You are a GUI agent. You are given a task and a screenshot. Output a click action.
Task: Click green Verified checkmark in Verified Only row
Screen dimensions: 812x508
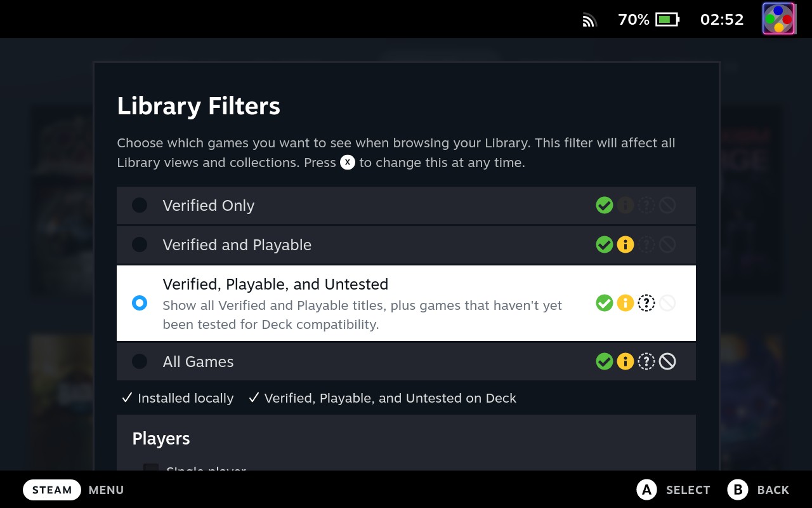(605, 206)
